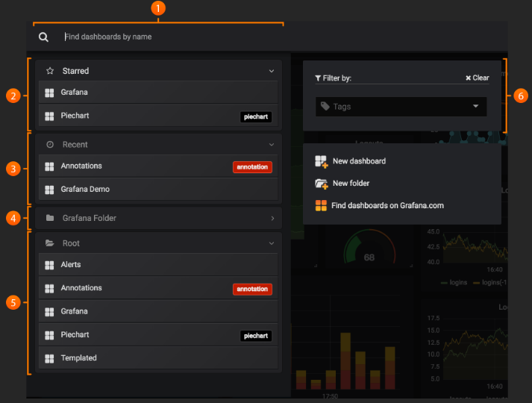Image resolution: width=532 pixels, height=403 pixels.
Task: Click the star icon beside Starred
Action: point(50,71)
